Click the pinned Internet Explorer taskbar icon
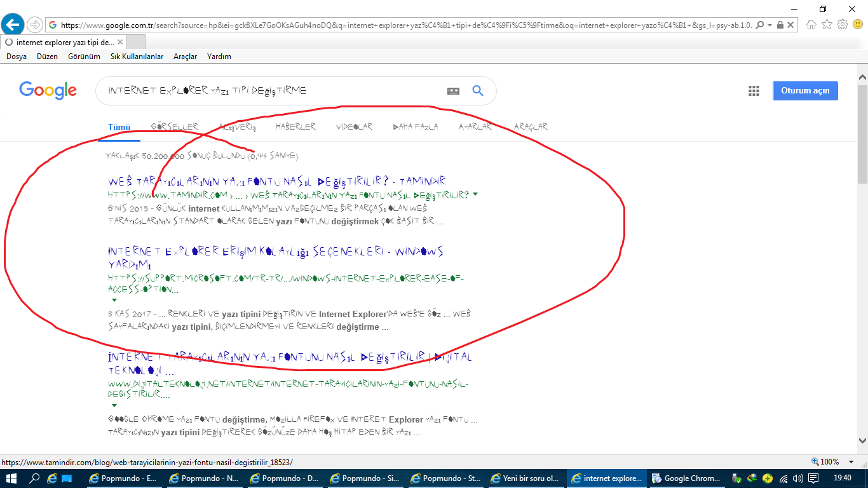 coord(53,478)
